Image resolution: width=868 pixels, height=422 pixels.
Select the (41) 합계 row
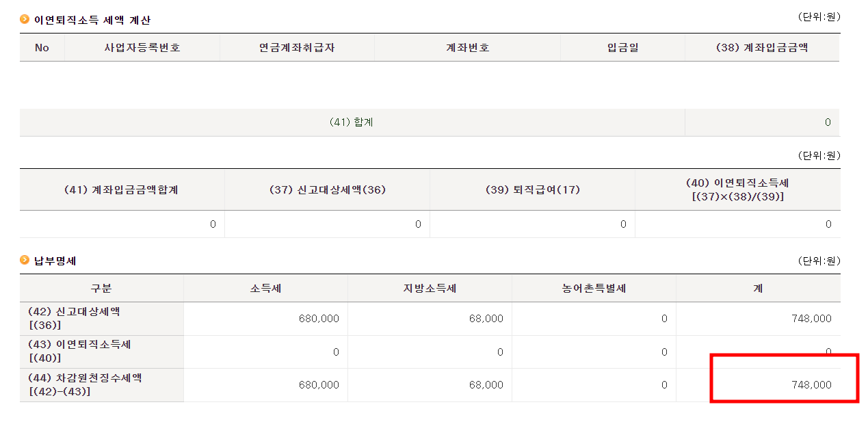352,122
